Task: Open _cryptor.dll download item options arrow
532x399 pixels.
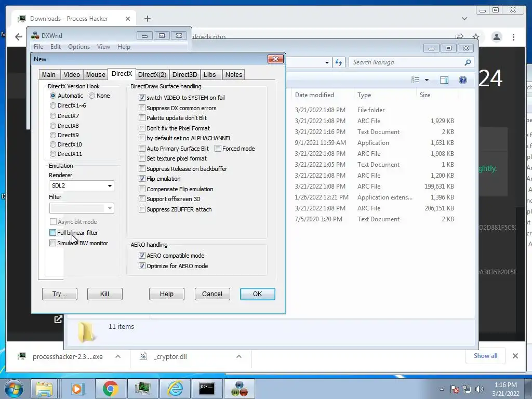Action: [x=239, y=356]
